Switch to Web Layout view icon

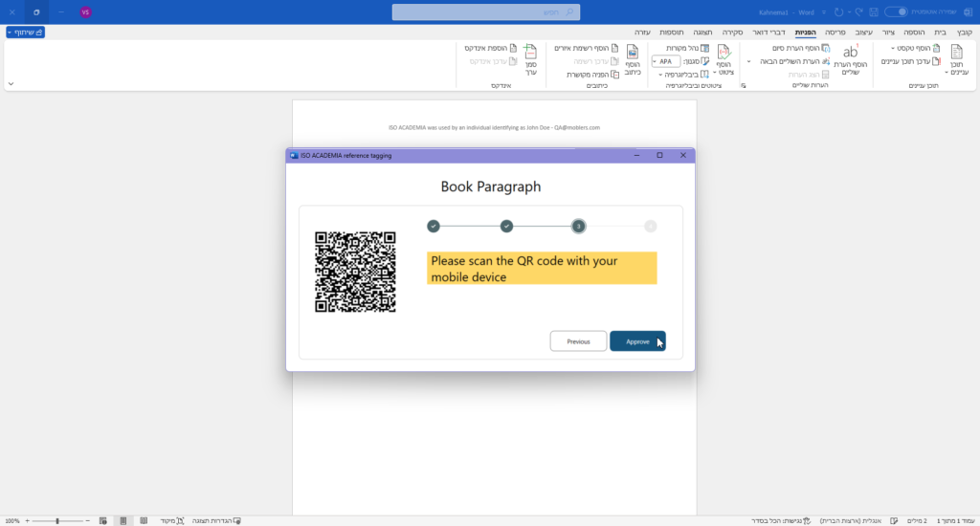pyautogui.click(x=103, y=520)
